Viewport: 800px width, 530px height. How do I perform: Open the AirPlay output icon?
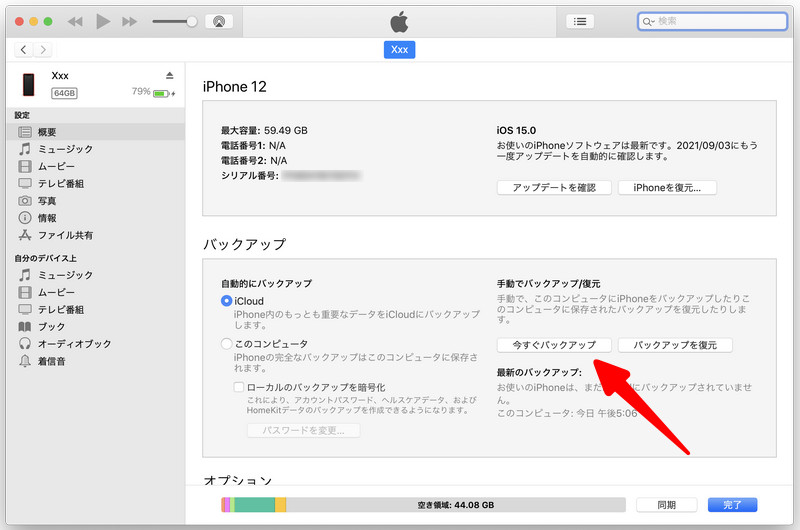click(x=219, y=21)
